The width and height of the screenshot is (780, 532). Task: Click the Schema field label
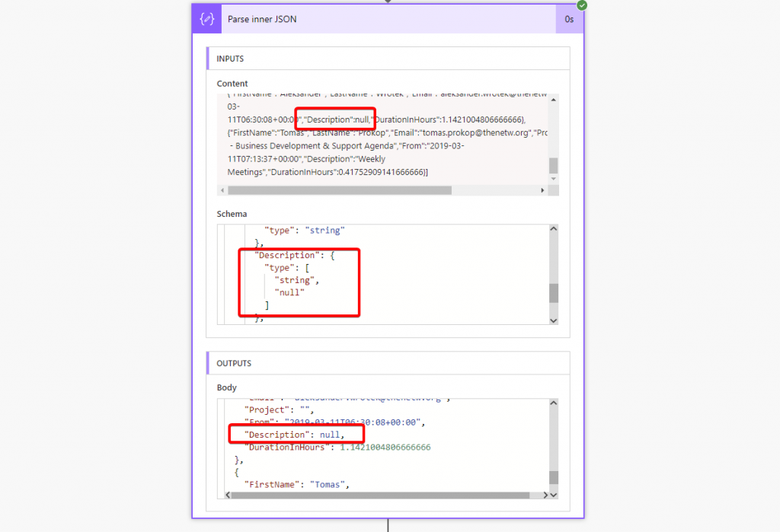click(232, 214)
